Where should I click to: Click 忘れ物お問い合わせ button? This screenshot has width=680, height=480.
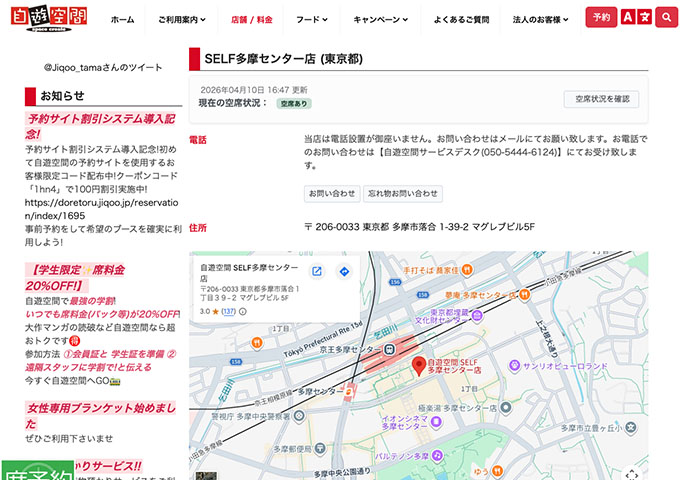(402, 193)
